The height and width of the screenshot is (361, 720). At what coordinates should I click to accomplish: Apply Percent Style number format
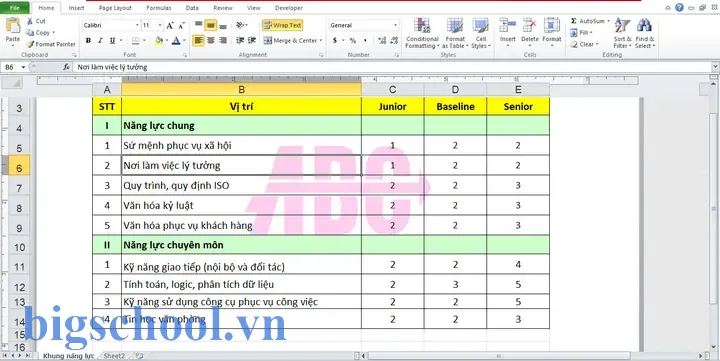coord(353,40)
